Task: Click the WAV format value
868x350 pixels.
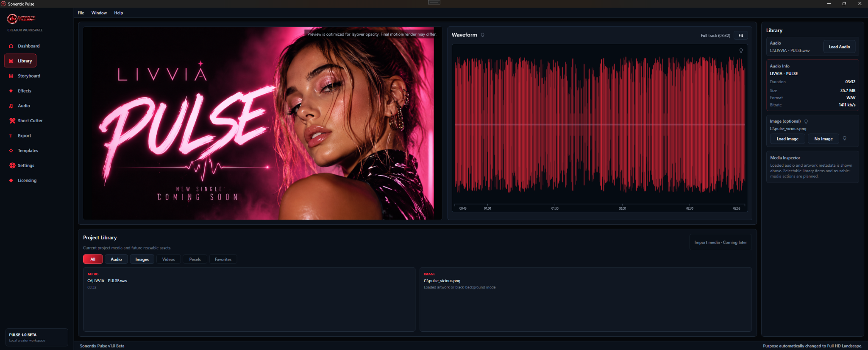Action: 851,98
